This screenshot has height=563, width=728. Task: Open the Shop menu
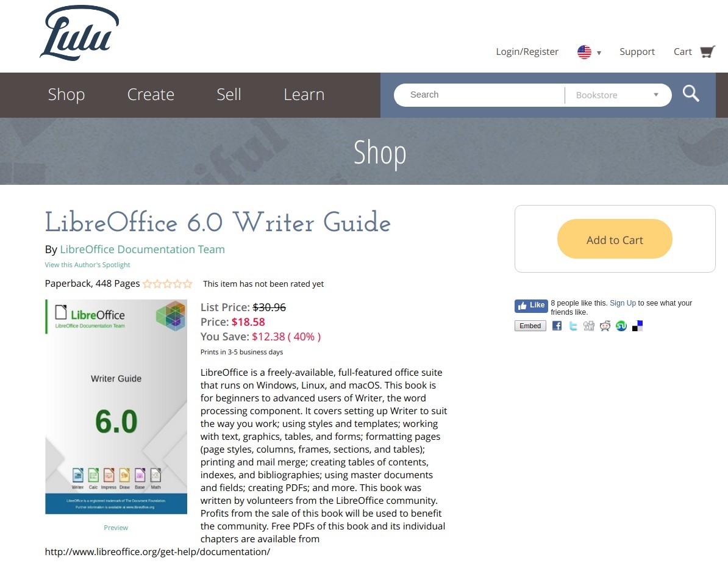point(66,95)
